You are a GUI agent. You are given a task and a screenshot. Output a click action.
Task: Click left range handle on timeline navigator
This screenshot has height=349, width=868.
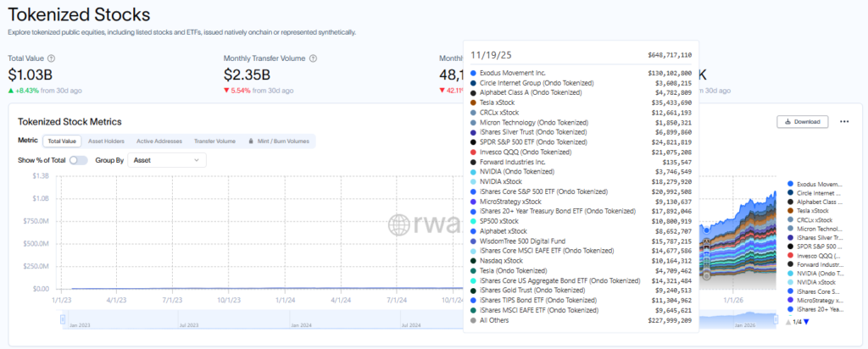(63, 319)
